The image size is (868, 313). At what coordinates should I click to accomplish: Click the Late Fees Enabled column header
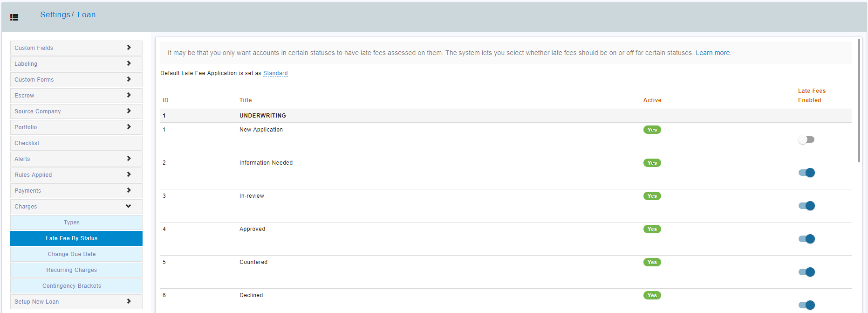[x=812, y=96]
